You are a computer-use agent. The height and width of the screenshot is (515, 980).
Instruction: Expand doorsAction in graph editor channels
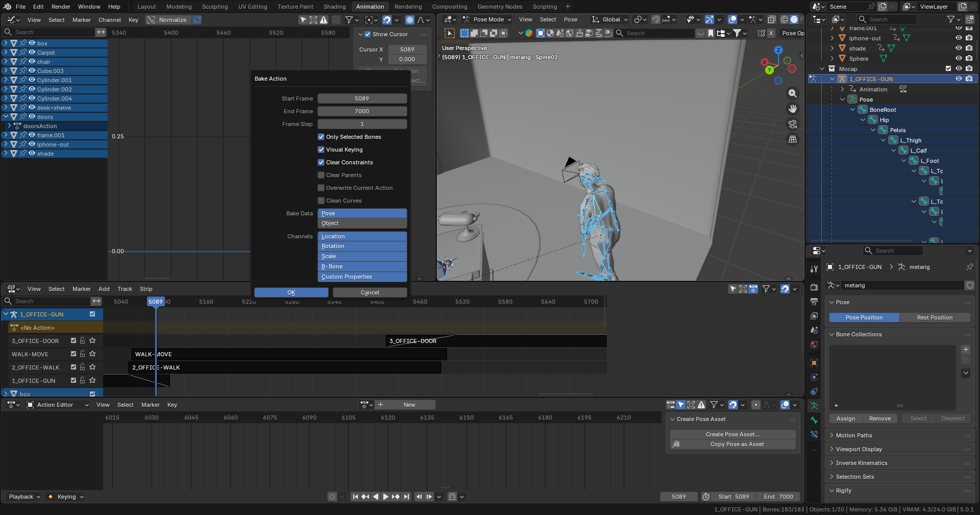coord(9,126)
